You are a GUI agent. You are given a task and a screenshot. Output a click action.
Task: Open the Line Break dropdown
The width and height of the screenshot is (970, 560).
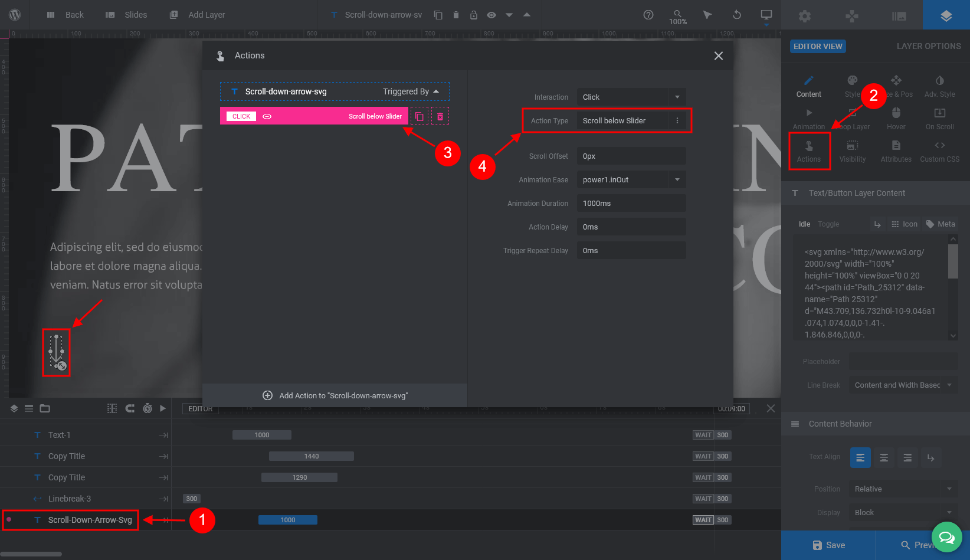(x=903, y=385)
